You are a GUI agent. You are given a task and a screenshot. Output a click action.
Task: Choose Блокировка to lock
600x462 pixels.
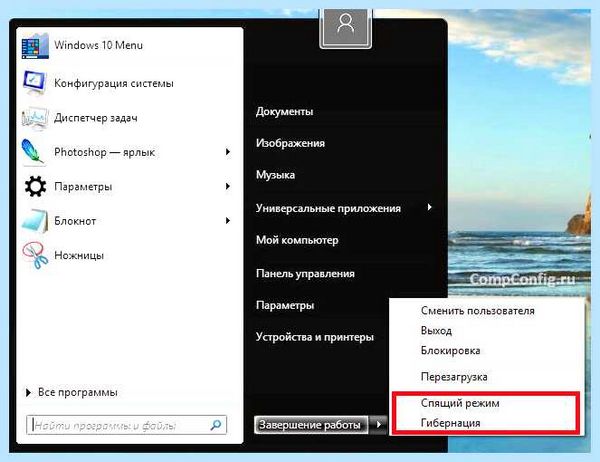click(450, 350)
